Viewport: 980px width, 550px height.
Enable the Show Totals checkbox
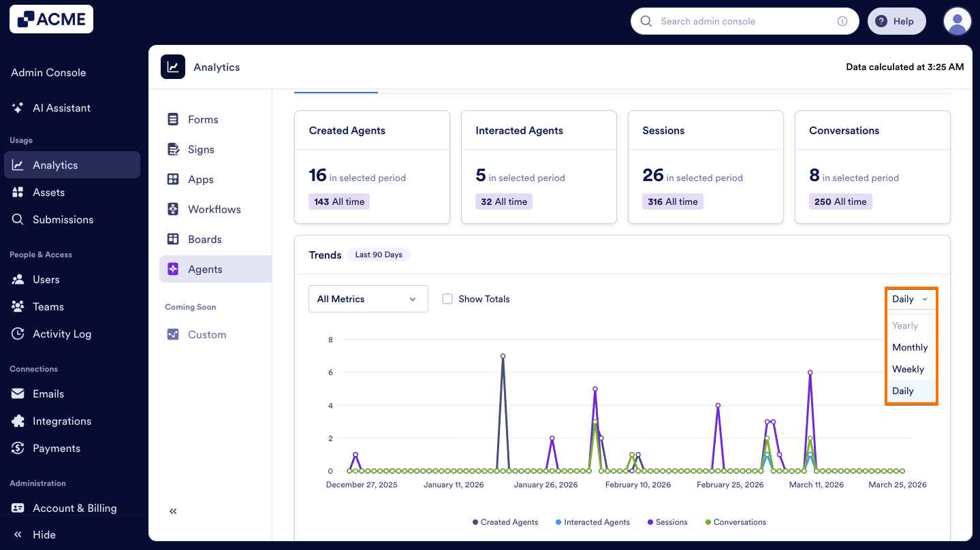coord(447,299)
